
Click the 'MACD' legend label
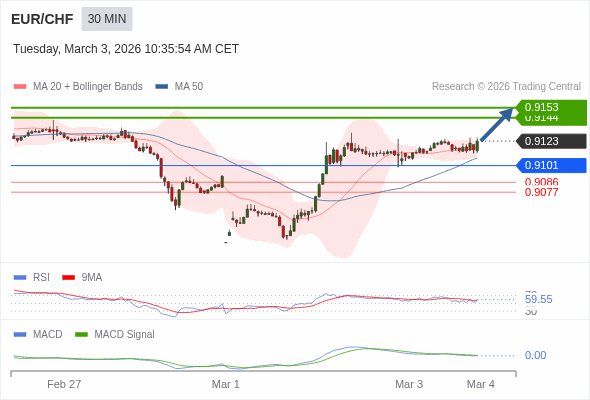48,335
